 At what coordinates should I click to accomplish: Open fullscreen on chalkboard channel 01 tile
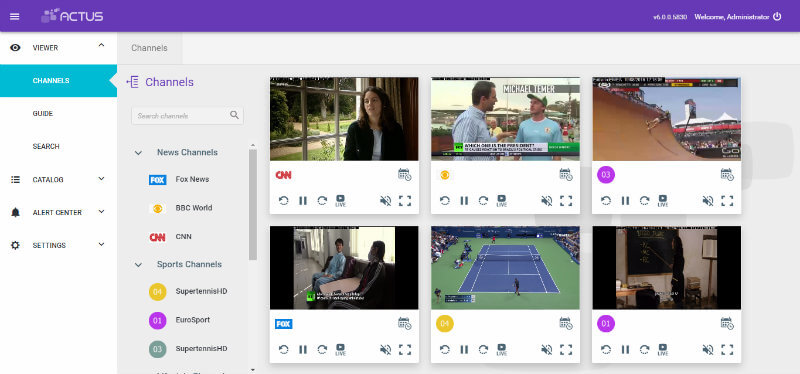(x=727, y=350)
